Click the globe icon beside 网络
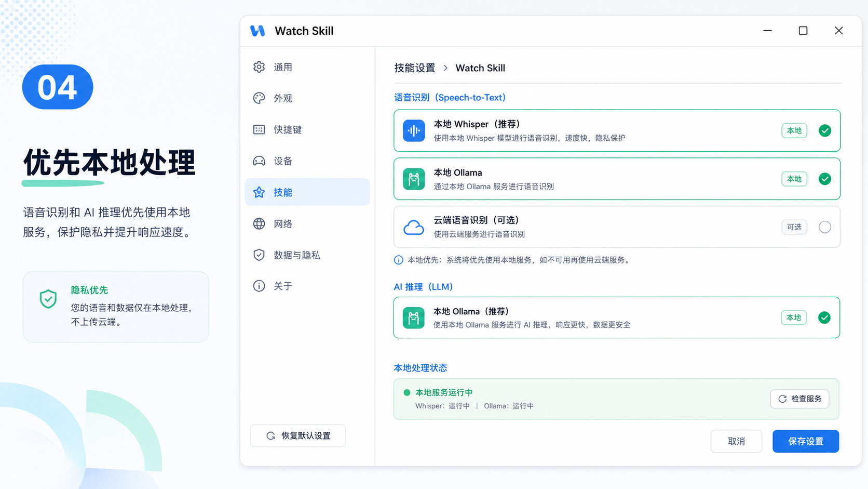The height and width of the screenshot is (489, 868). [259, 224]
